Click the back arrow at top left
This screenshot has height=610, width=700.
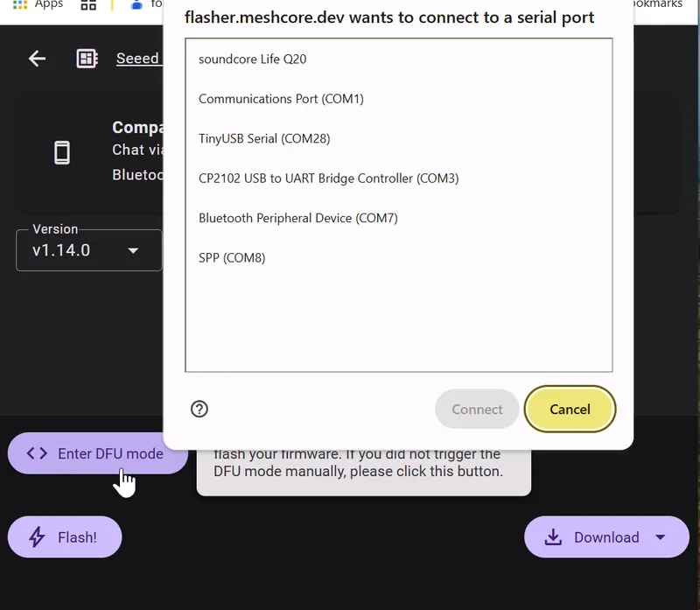(x=37, y=58)
